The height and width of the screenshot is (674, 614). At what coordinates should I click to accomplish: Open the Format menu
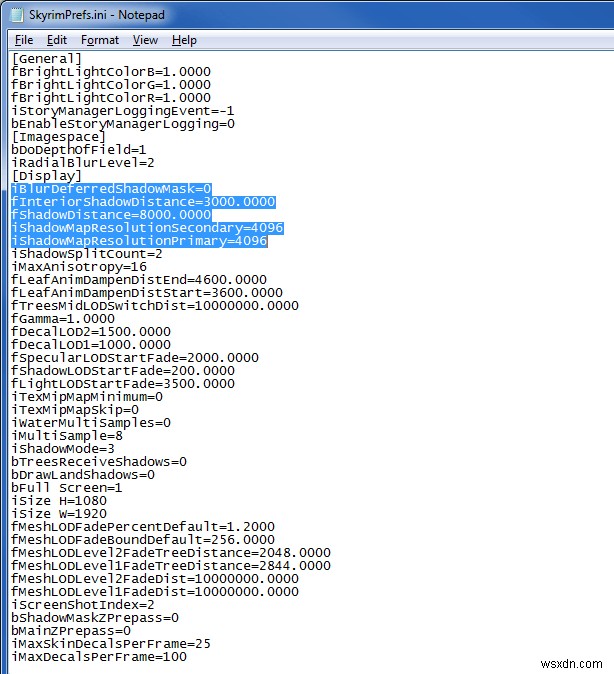[x=100, y=40]
